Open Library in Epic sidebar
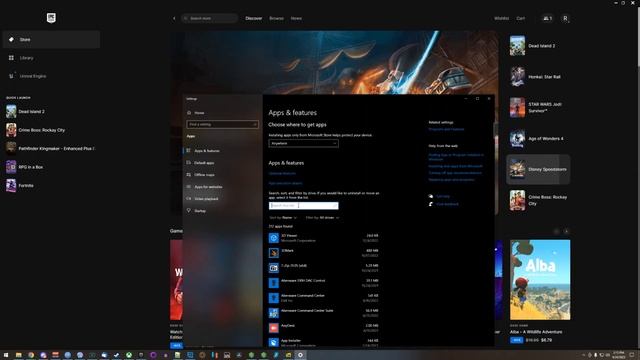 point(51,58)
